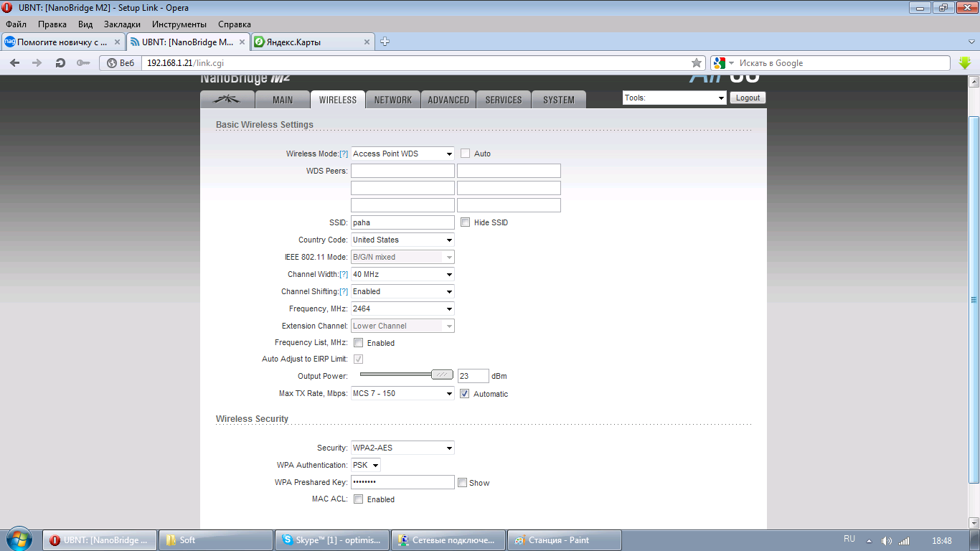Click the SSID text field
Screen dimensions: 980x551
coord(402,222)
